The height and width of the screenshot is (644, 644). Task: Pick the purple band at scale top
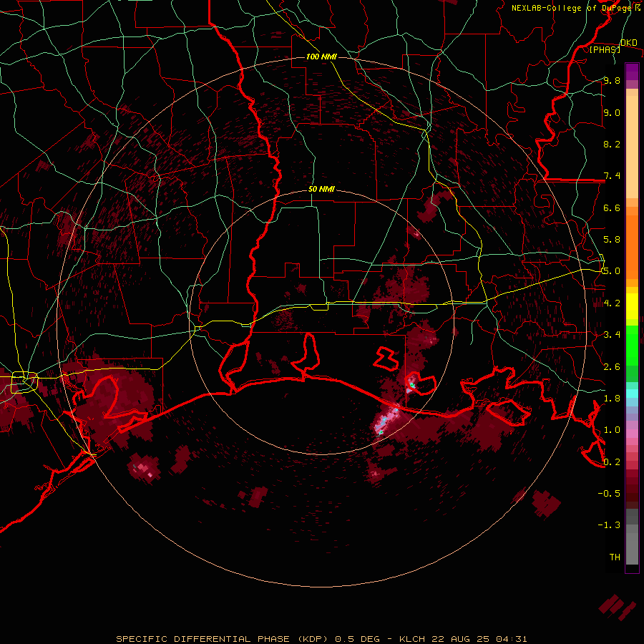point(632,71)
